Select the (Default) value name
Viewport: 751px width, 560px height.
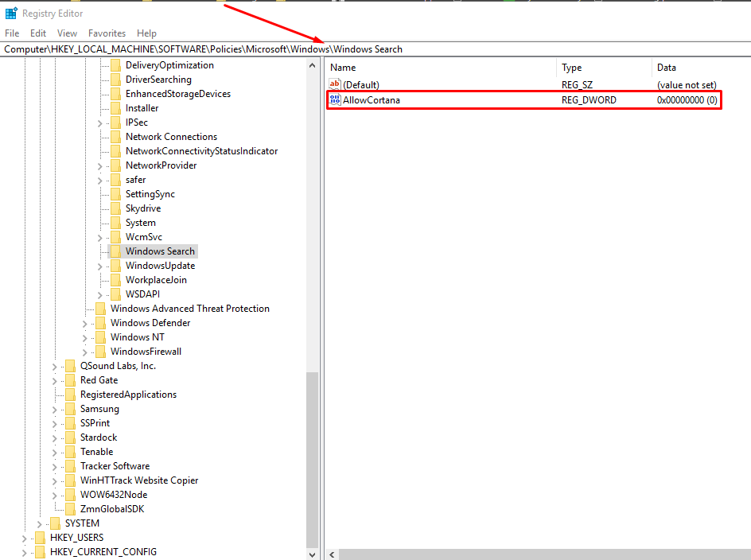361,85
